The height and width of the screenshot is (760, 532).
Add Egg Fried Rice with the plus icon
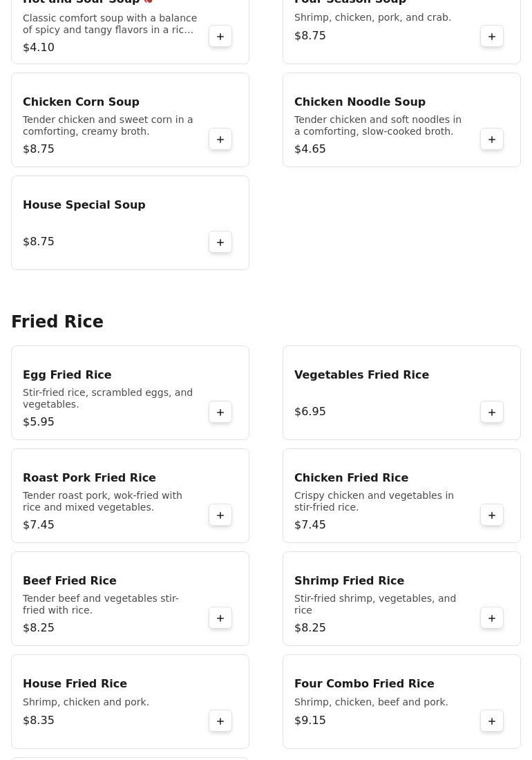pyautogui.click(x=220, y=412)
